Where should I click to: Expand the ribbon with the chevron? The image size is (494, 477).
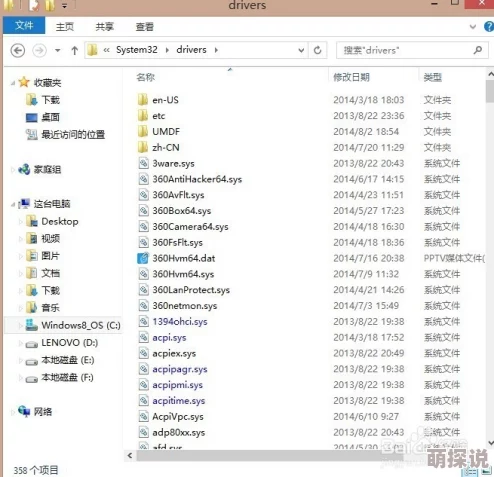tap(473, 26)
